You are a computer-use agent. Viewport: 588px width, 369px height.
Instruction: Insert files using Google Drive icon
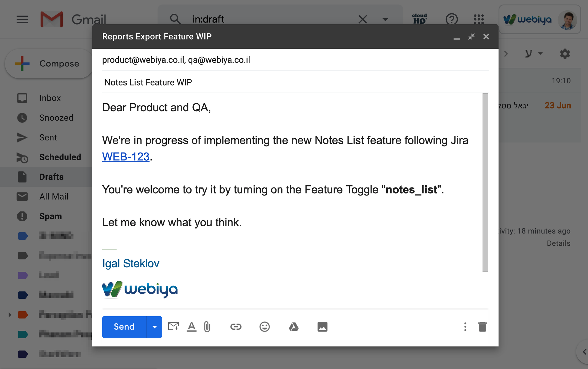click(x=293, y=327)
